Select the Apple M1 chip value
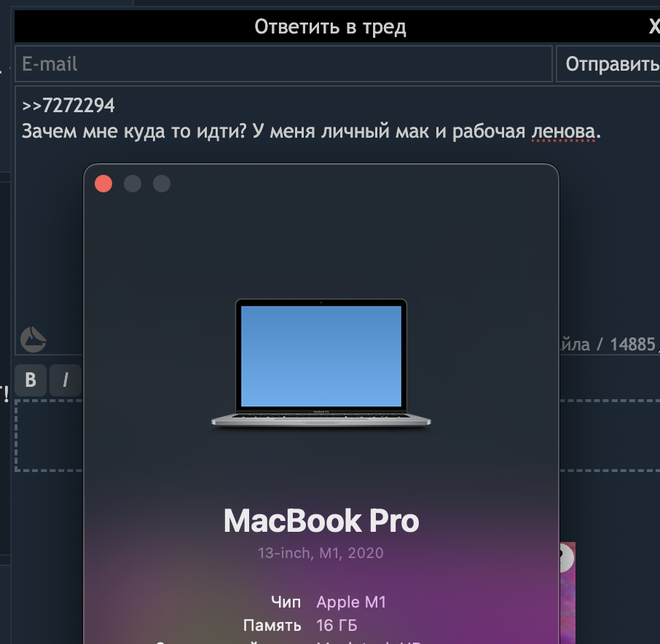This screenshot has width=660, height=644. [351, 602]
